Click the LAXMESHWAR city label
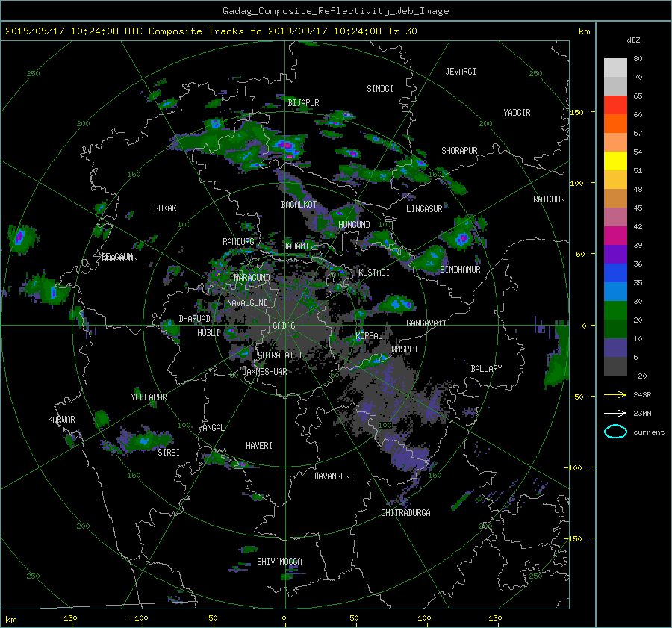This screenshot has width=672, height=628. 264,372
